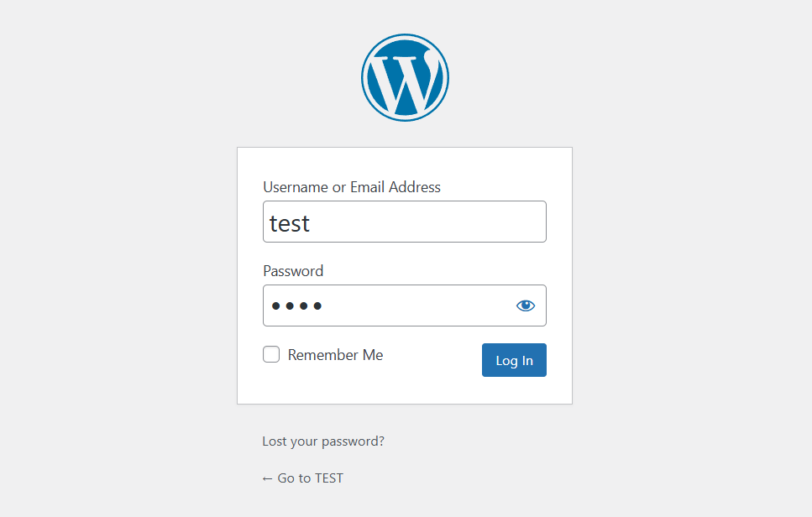Open the Lost your password recovery page
The height and width of the screenshot is (517, 812).
pyautogui.click(x=322, y=440)
